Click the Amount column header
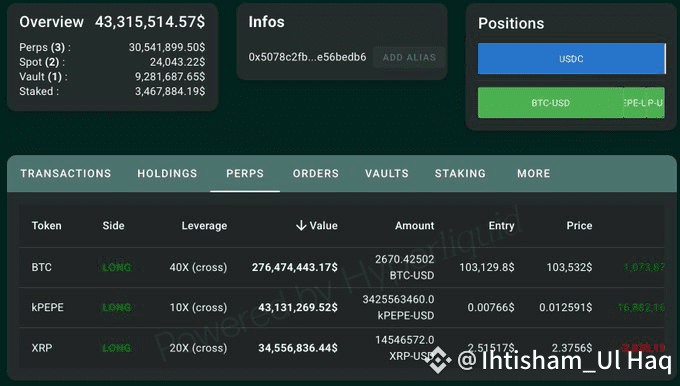This screenshot has width=680, height=386. 414,226
